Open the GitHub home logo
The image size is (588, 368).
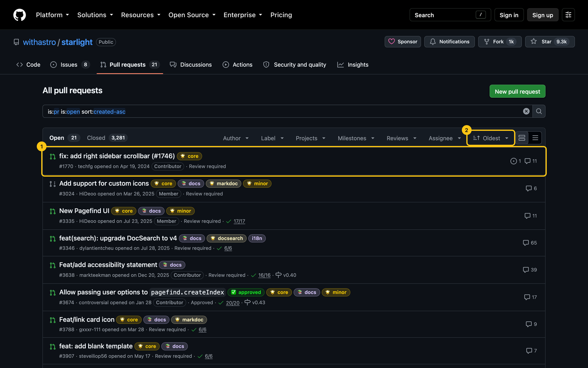[x=20, y=15]
